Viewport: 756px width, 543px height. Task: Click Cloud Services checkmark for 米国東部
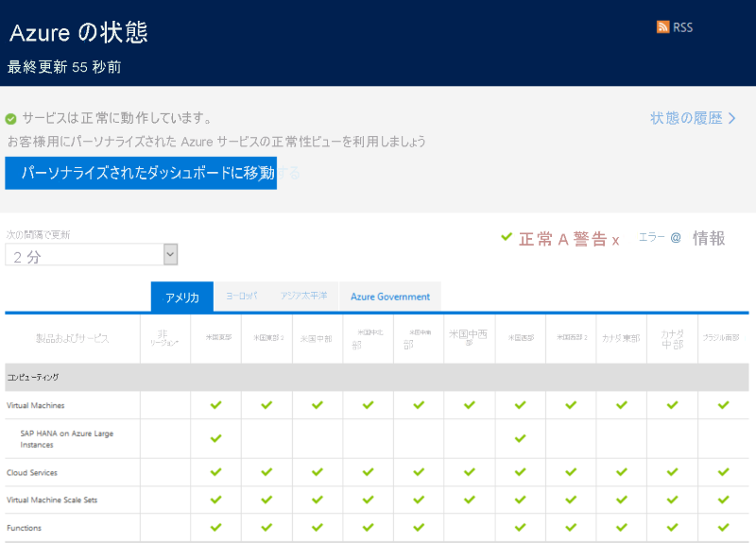216,471
